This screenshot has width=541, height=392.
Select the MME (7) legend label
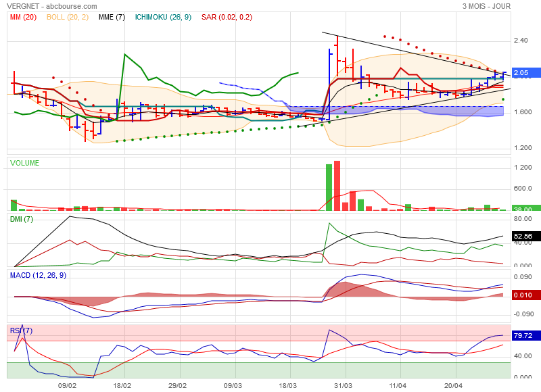click(x=112, y=17)
